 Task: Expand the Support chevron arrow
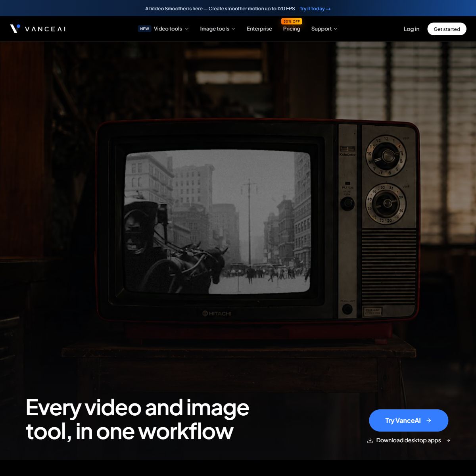[x=336, y=29]
